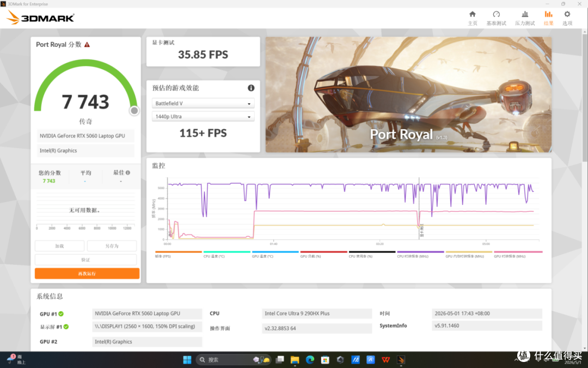Click the 加载 load button

[x=59, y=246]
